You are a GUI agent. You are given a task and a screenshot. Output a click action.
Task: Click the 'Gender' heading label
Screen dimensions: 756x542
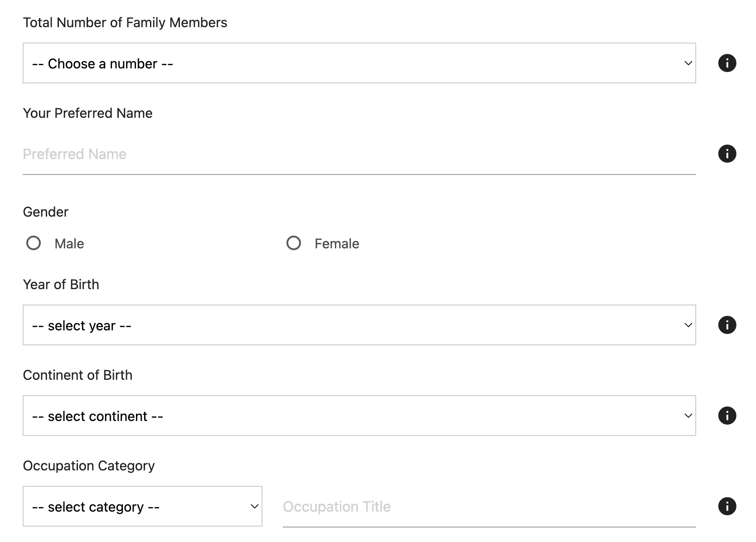(46, 212)
